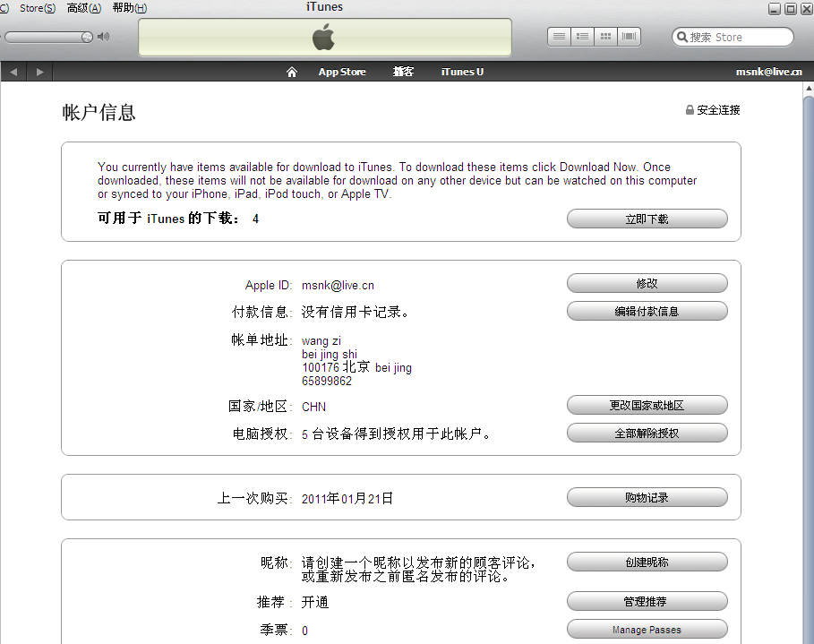Switch to Cover Flow view
This screenshot has height=644, width=814.
[x=628, y=36]
